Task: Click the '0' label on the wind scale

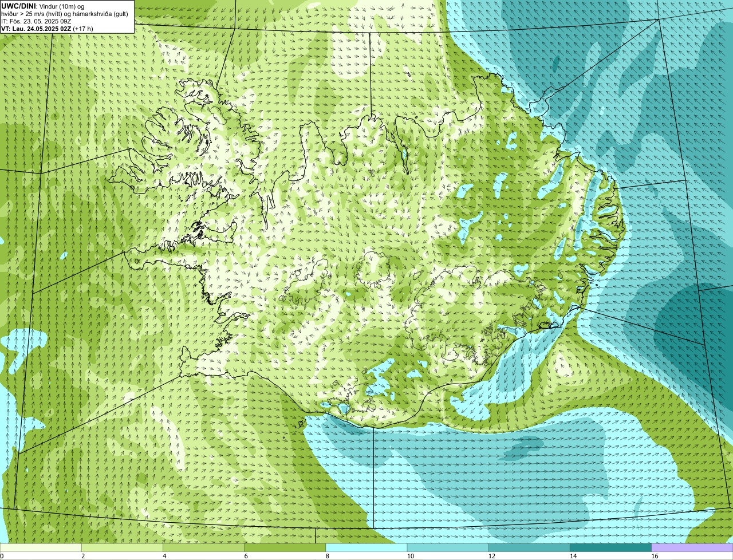Action: click(x=2, y=556)
